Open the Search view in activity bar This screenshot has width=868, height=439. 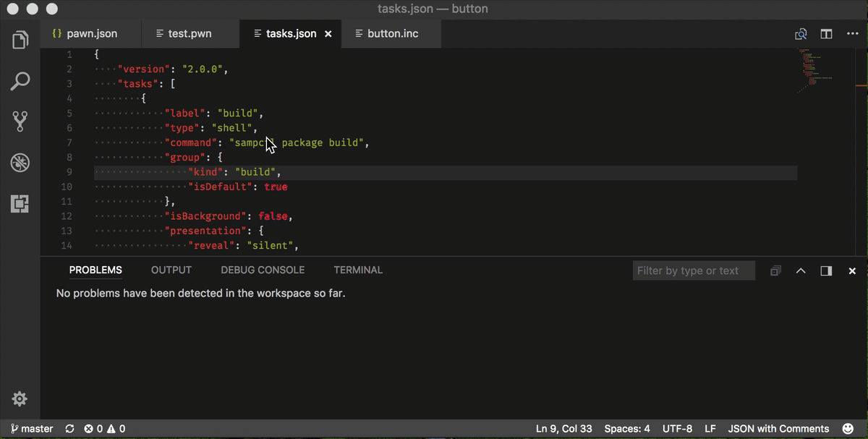point(20,81)
